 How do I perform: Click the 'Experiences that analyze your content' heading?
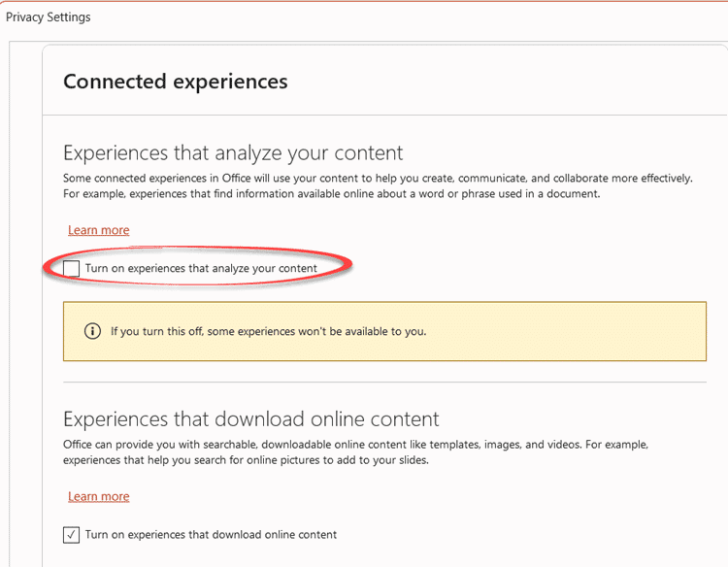(233, 153)
